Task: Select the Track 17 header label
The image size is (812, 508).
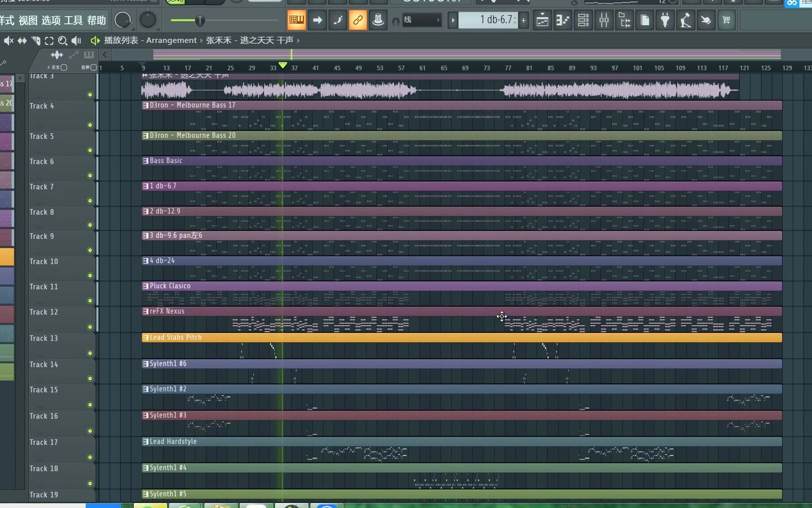Action: click(x=43, y=442)
